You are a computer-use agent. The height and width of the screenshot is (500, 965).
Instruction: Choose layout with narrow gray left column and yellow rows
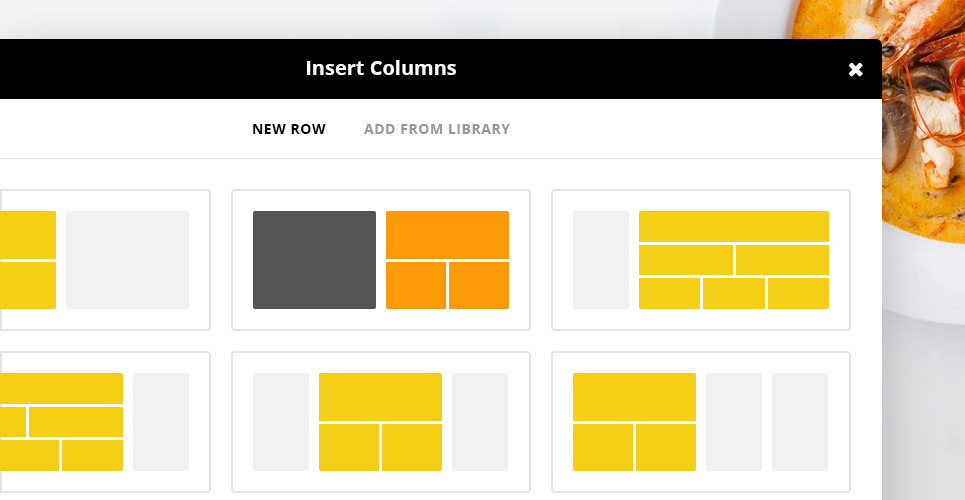coord(700,260)
